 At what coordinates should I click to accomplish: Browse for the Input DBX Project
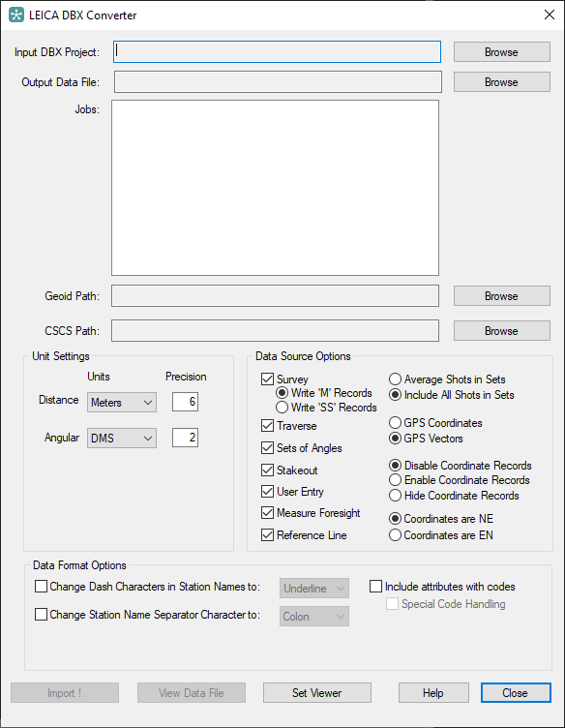[501, 52]
